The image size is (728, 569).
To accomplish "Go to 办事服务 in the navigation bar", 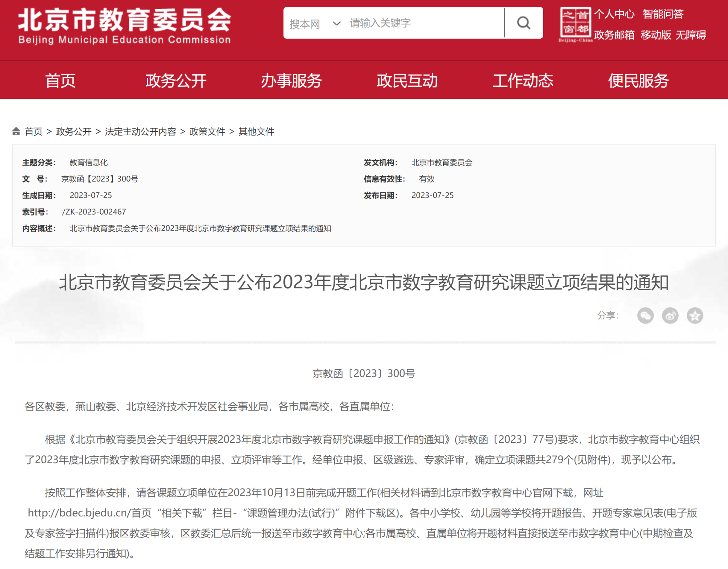I will [291, 81].
